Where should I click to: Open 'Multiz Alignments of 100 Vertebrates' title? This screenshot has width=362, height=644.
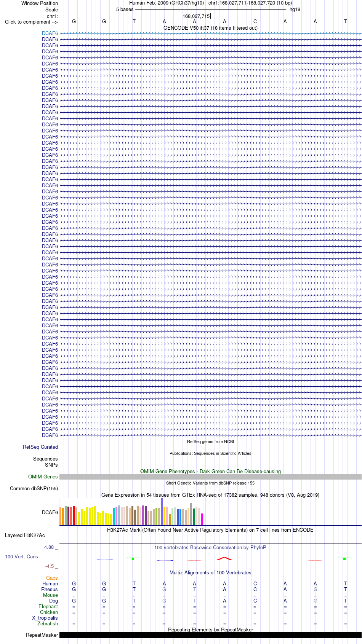point(210,572)
